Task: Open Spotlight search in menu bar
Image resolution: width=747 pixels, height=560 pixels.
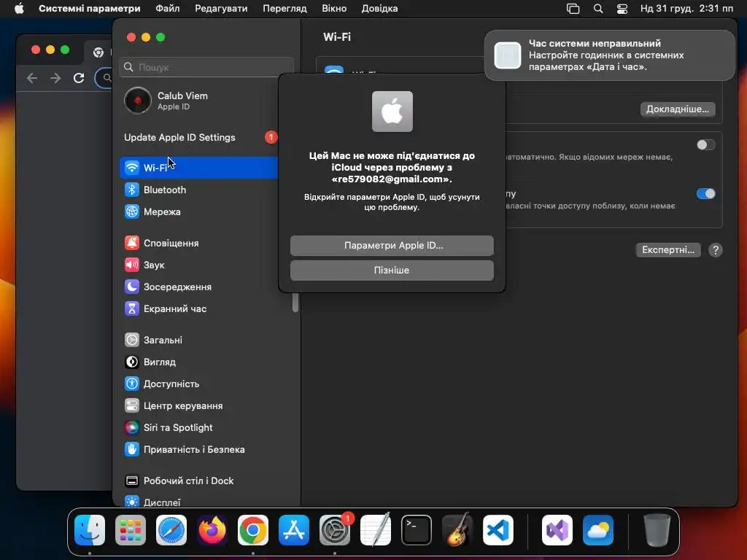Action: tap(598, 9)
